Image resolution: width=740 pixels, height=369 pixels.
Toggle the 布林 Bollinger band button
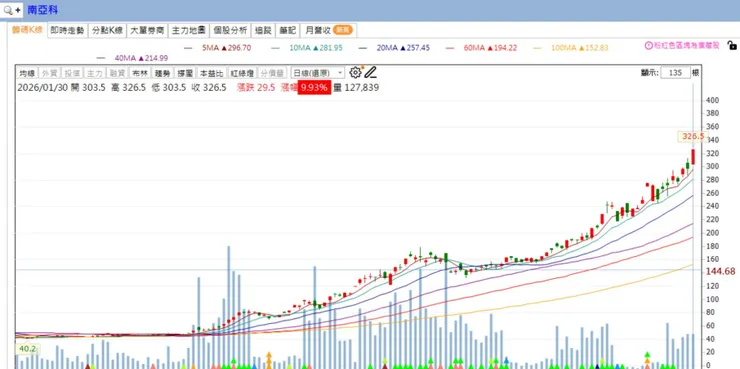pos(140,73)
